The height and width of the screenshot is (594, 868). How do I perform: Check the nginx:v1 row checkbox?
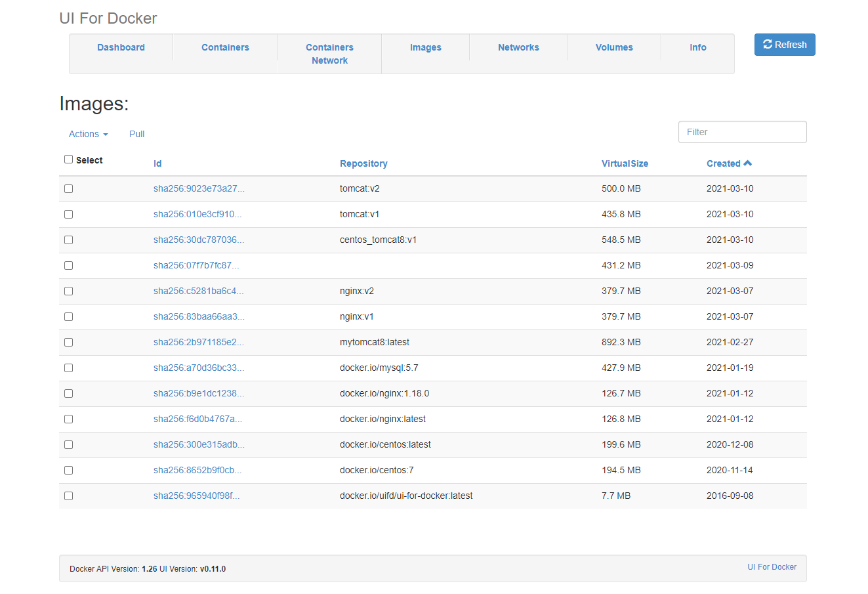click(68, 317)
